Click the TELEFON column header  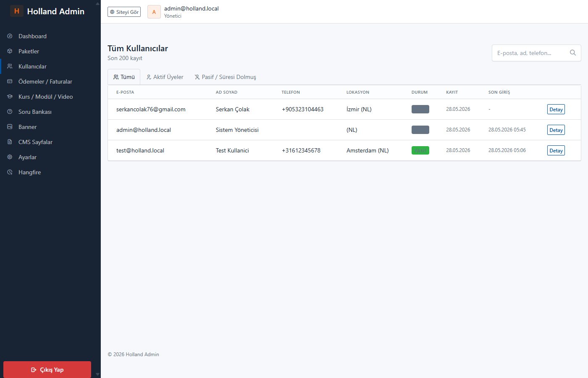pyautogui.click(x=291, y=92)
